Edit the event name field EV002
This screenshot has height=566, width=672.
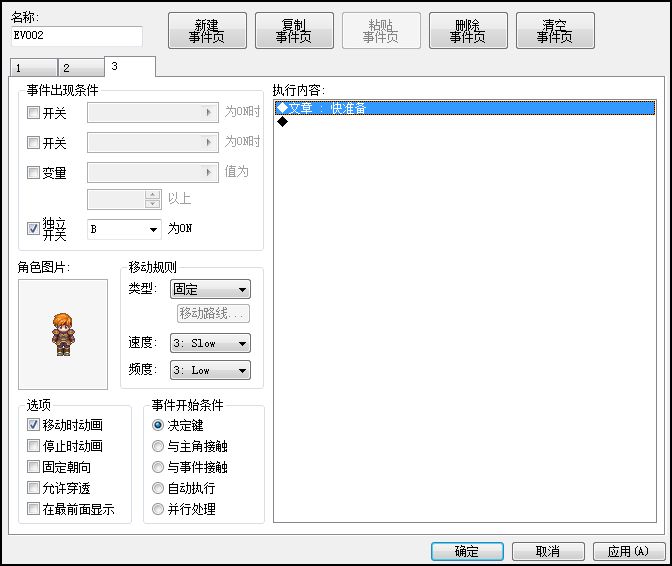pos(77,36)
